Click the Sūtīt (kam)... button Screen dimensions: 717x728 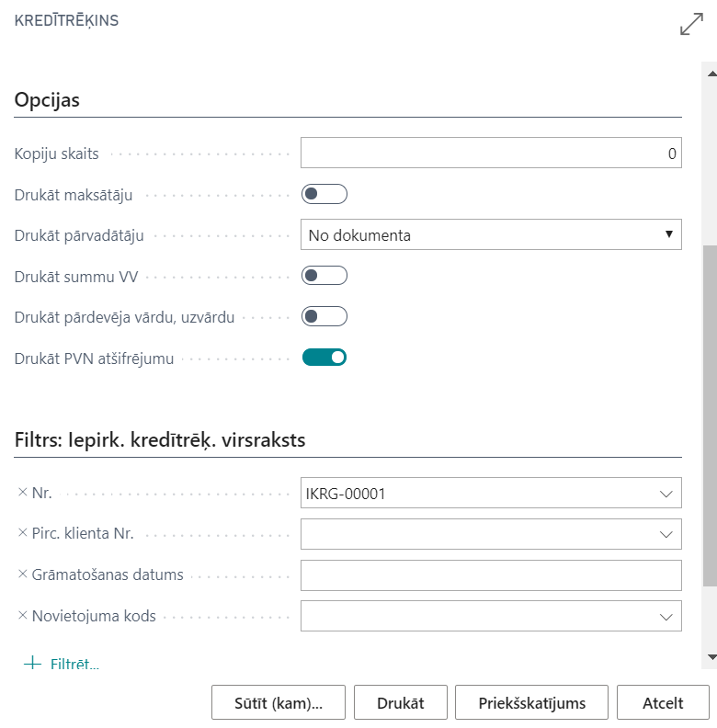tap(279, 702)
